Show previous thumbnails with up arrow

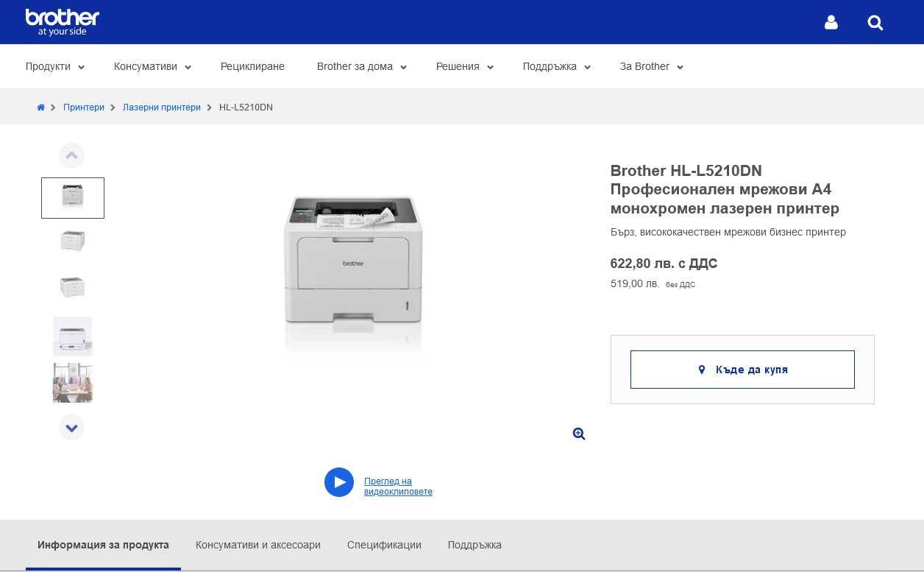click(x=71, y=155)
